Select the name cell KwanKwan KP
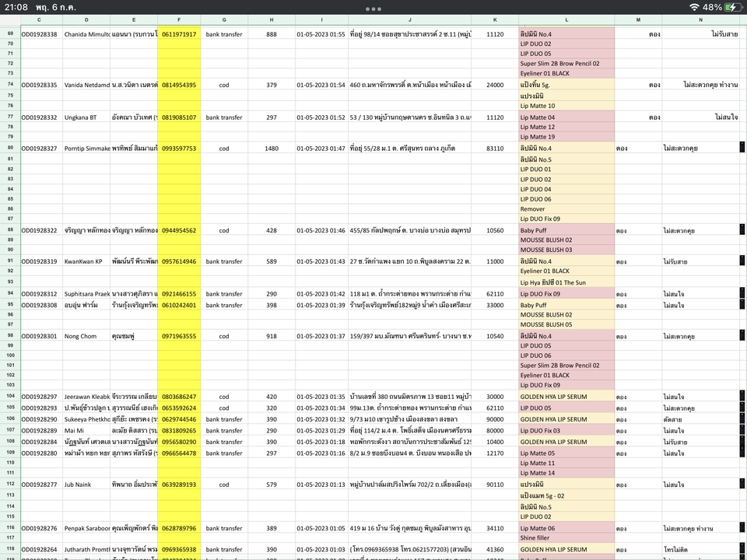Image resolution: width=747 pixels, height=560 pixels. point(86,261)
